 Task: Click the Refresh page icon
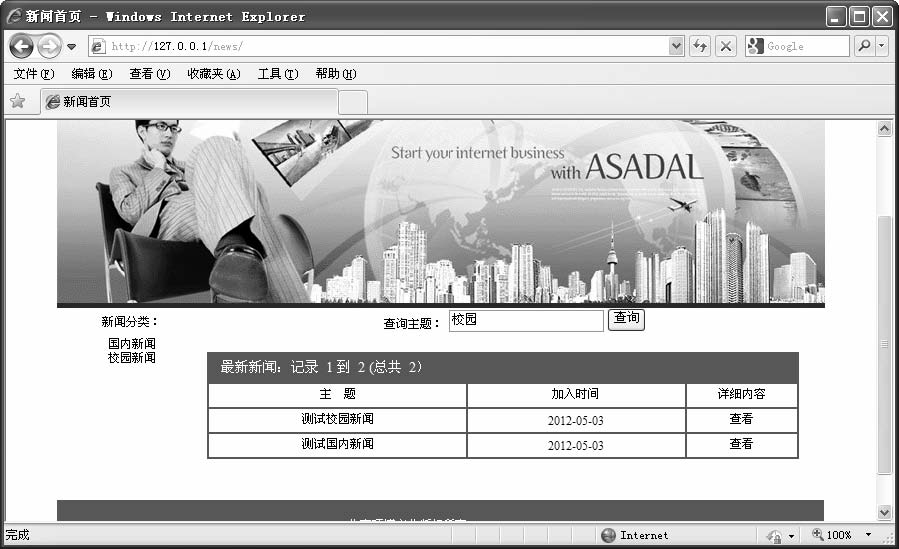tap(699, 46)
